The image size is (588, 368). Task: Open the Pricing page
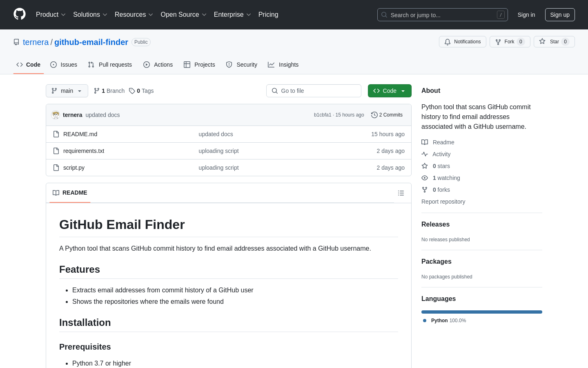click(268, 15)
